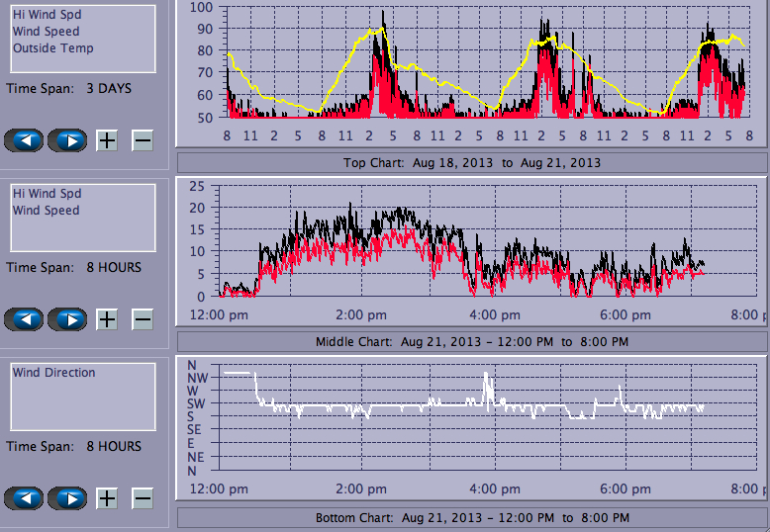Click bottom chart's right arrow button
The image size is (770, 532).
point(67,498)
